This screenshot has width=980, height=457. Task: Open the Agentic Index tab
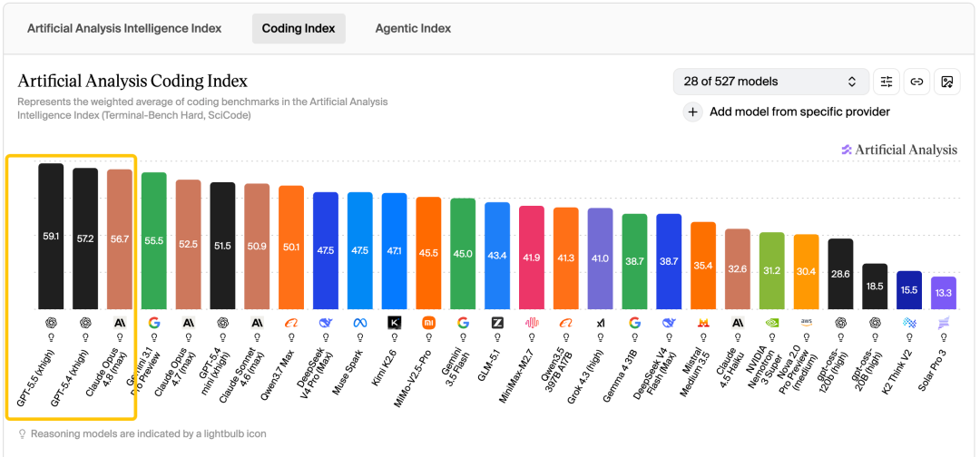coord(413,29)
